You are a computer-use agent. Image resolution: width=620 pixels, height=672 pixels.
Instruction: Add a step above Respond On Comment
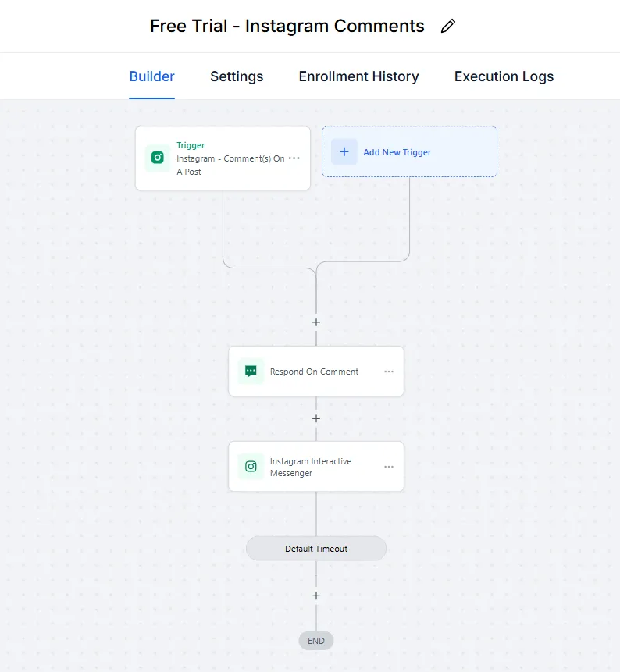[x=316, y=322]
